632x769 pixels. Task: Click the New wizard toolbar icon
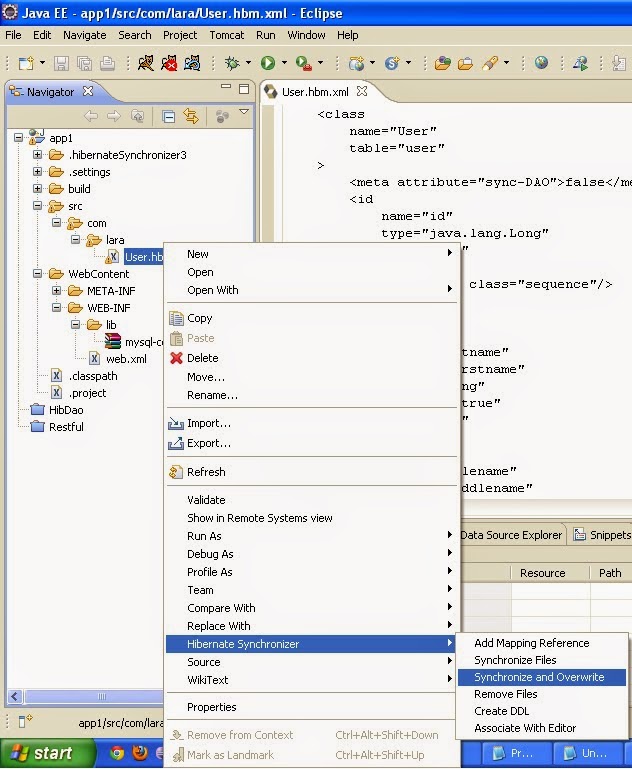click(x=26, y=63)
